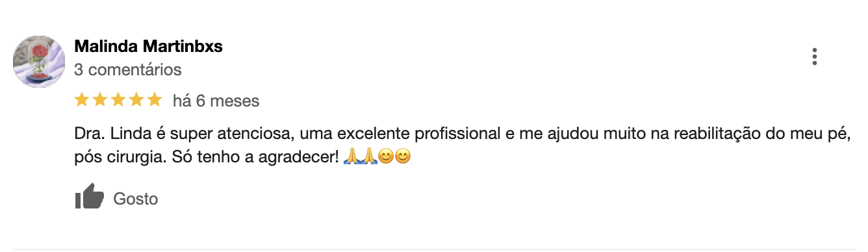Click the last smiling face emoji
868x252 pixels.
(x=403, y=157)
